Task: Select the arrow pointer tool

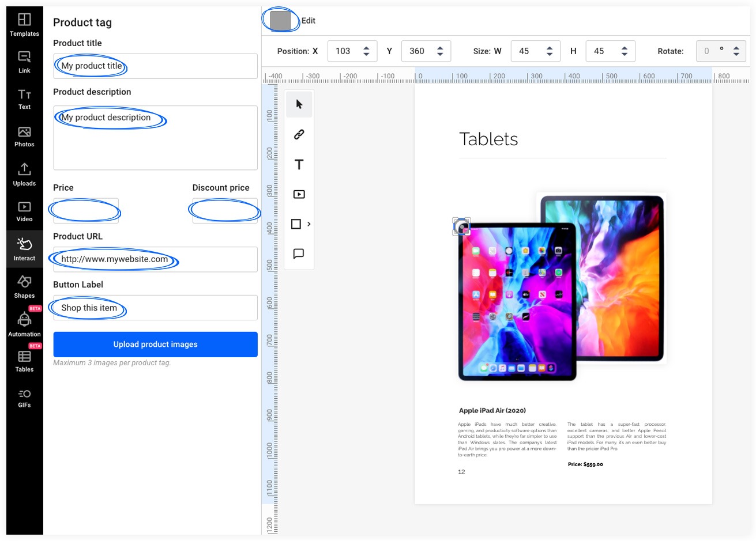Action: tap(299, 104)
